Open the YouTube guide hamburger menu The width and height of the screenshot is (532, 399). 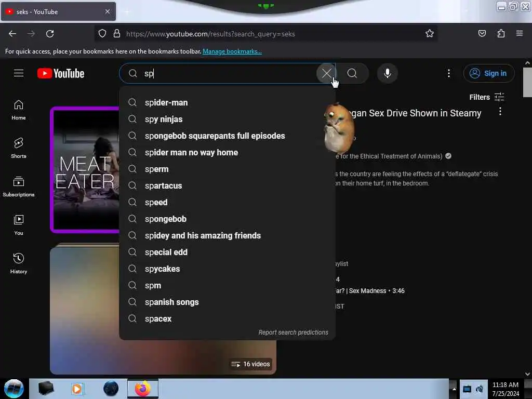tap(19, 73)
